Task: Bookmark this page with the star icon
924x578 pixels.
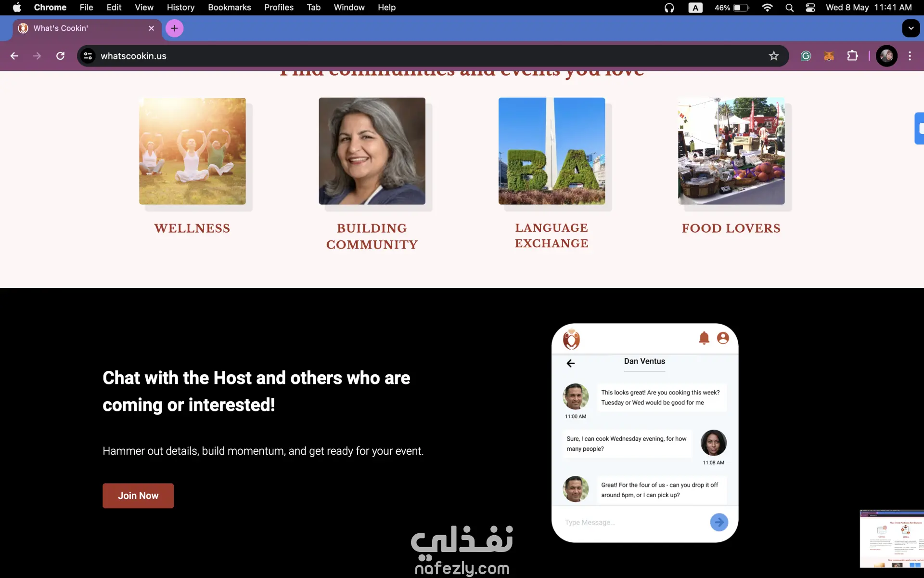Action: (773, 56)
